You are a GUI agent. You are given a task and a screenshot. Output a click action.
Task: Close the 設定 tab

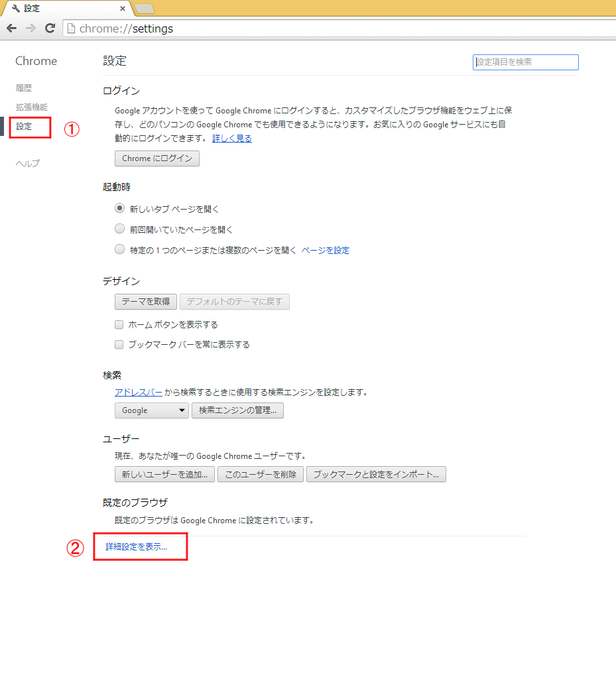pos(123,9)
